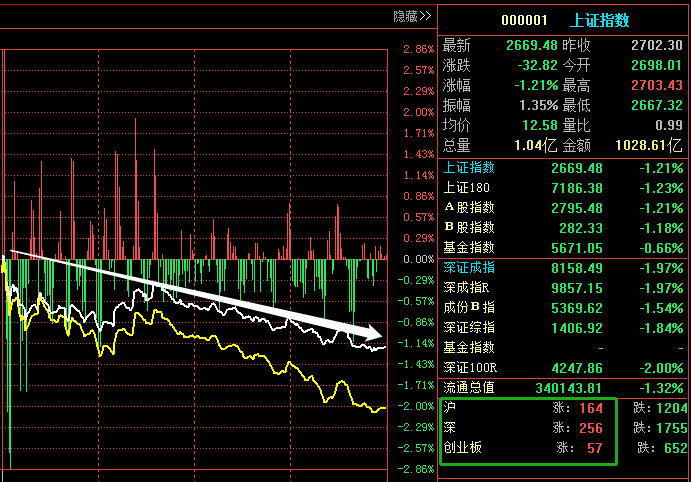Click the 创业板 falling count 652
This screenshot has height=482, width=691.
click(676, 448)
